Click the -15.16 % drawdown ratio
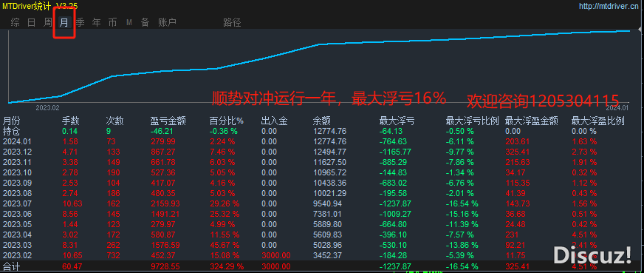644x273 pixels. tap(462, 214)
